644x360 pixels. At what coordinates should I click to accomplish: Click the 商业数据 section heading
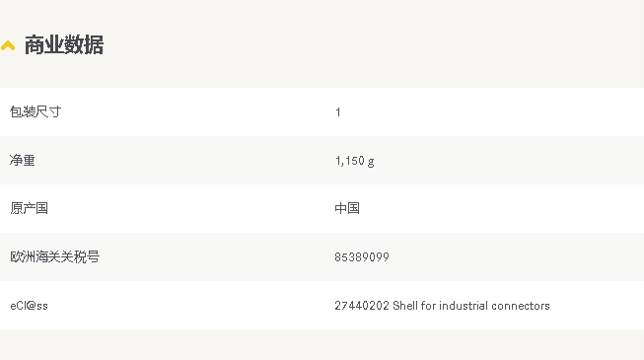click(x=64, y=44)
